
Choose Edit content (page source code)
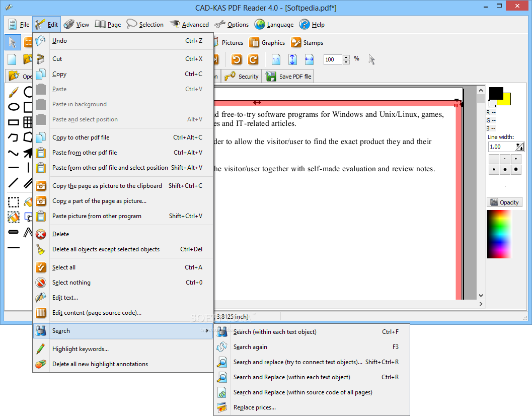[123, 313]
